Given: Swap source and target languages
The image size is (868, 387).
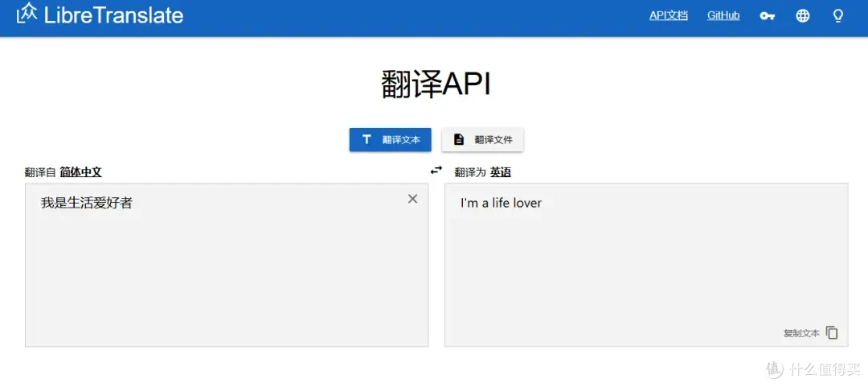Looking at the screenshot, I should click(x=436, y=170).
